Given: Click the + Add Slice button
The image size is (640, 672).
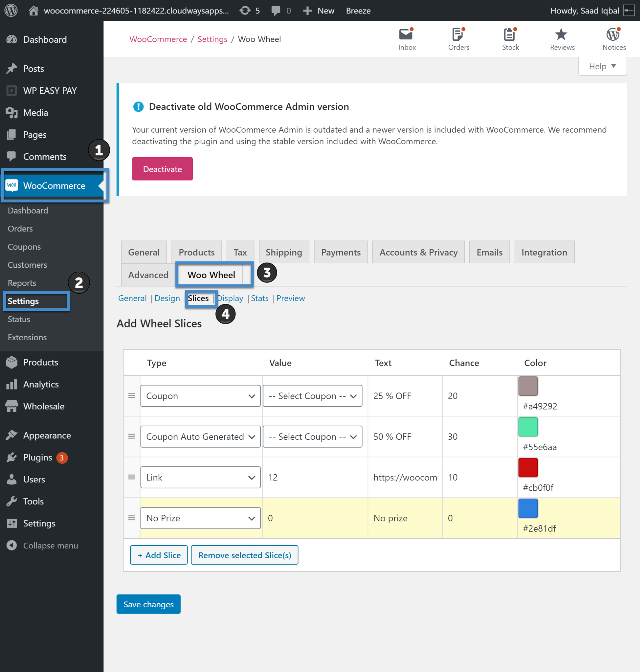Looking at the screenshot, I should coord(159,555).
